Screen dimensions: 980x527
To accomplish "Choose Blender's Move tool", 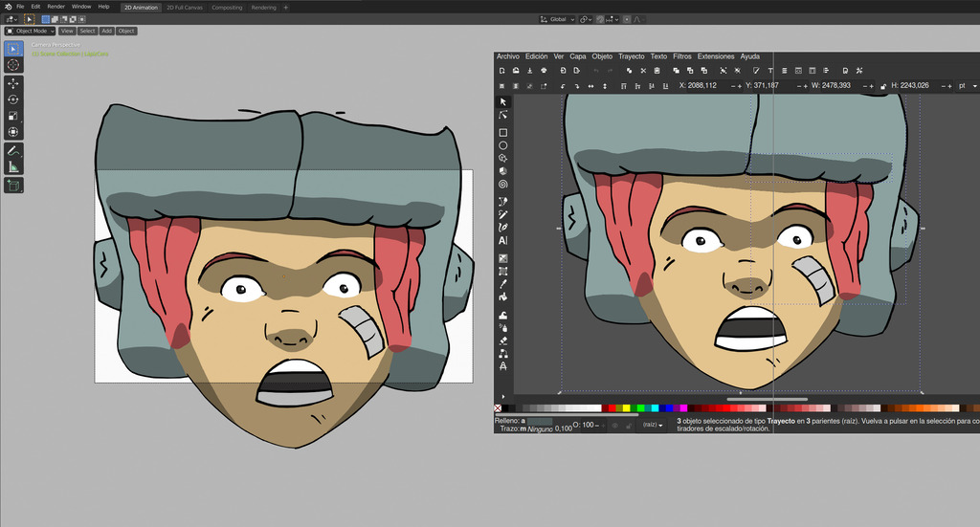I will click(13, 83).
